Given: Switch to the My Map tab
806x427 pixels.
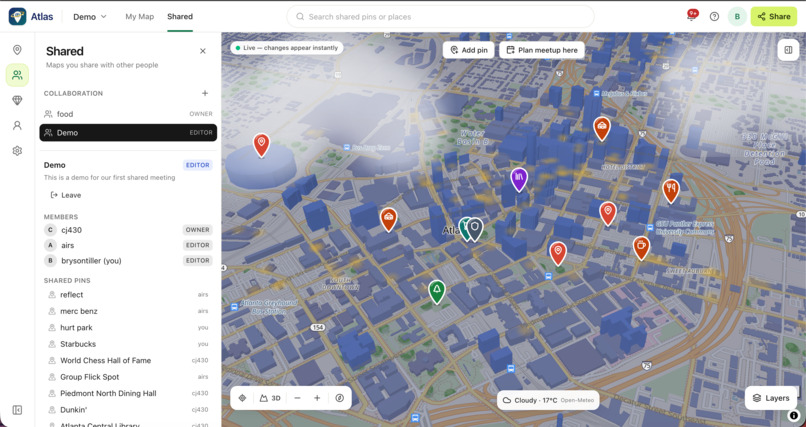Looking at the screenshot, I should point(140,16).
